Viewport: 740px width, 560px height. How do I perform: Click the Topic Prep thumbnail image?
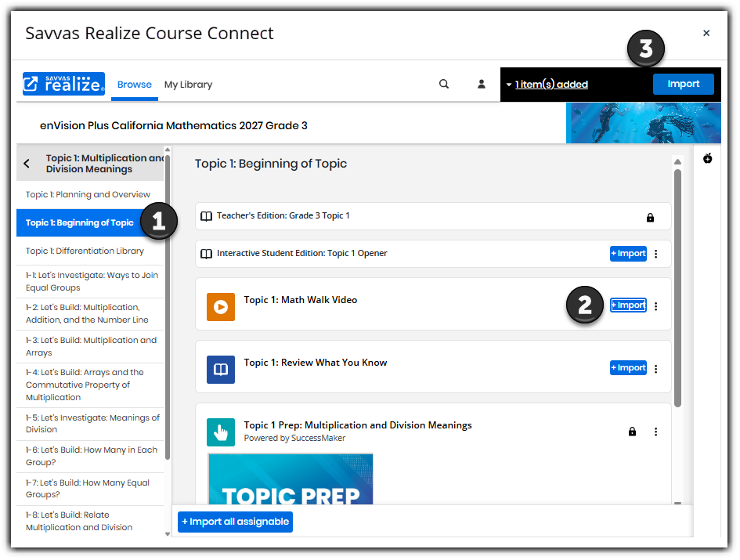[x=291, y=479]
